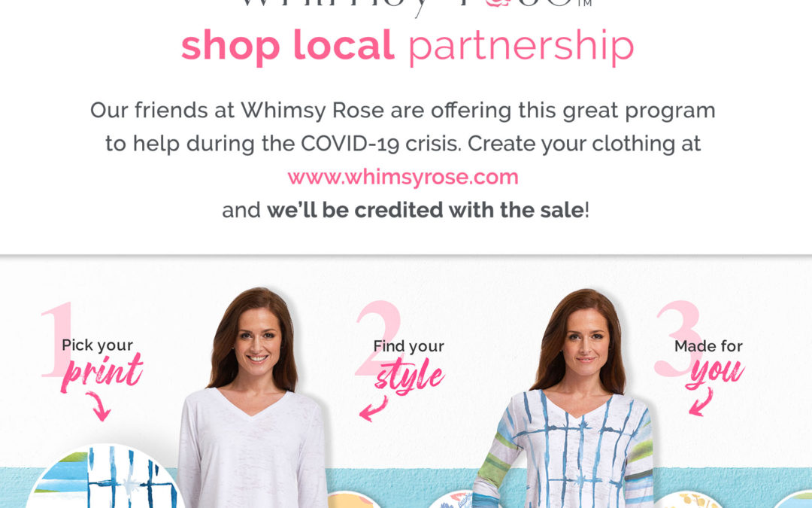Image resolution: width=812 pixels, height=508 pixels.
Task: Click the 'Pick your print' step label
Action: click(x=101, y=364)
